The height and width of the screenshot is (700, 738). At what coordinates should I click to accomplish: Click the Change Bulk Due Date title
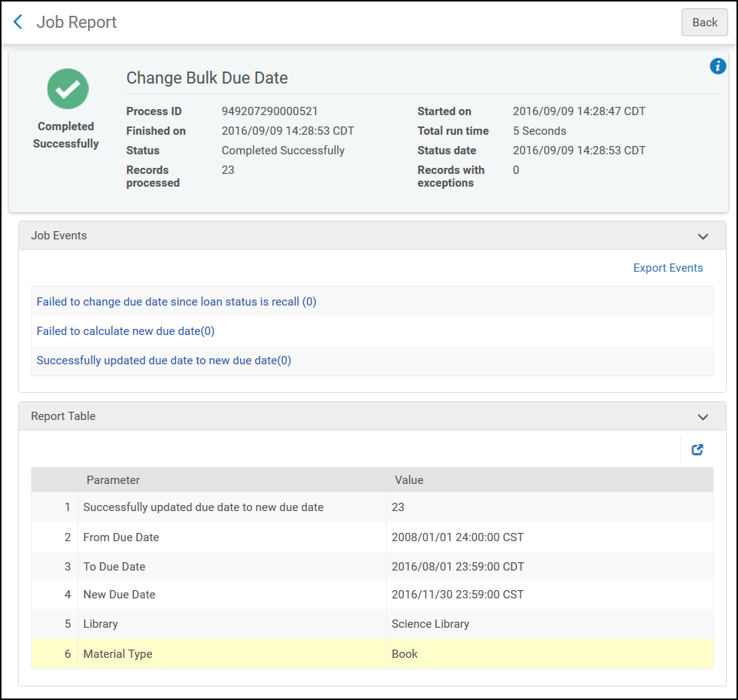tap(207, 78)
